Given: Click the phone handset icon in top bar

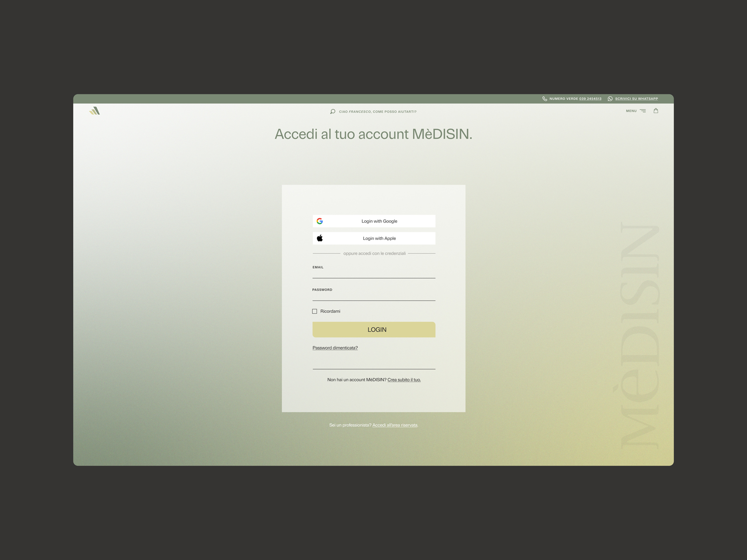Looking at the screenshot, I should pos(545,99).
